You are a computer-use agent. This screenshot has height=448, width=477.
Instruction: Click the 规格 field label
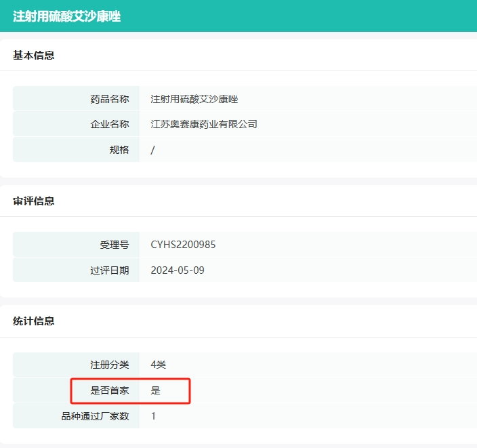click(119, 150)
